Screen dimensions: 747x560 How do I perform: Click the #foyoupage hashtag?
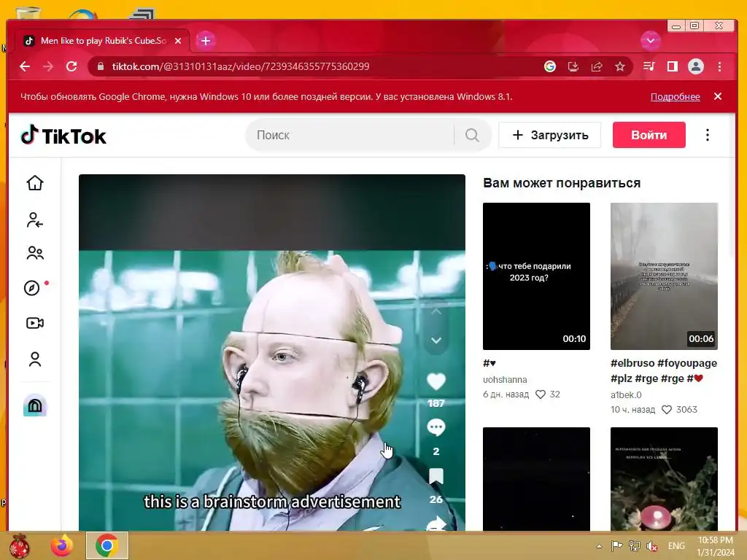pos(687,363)
